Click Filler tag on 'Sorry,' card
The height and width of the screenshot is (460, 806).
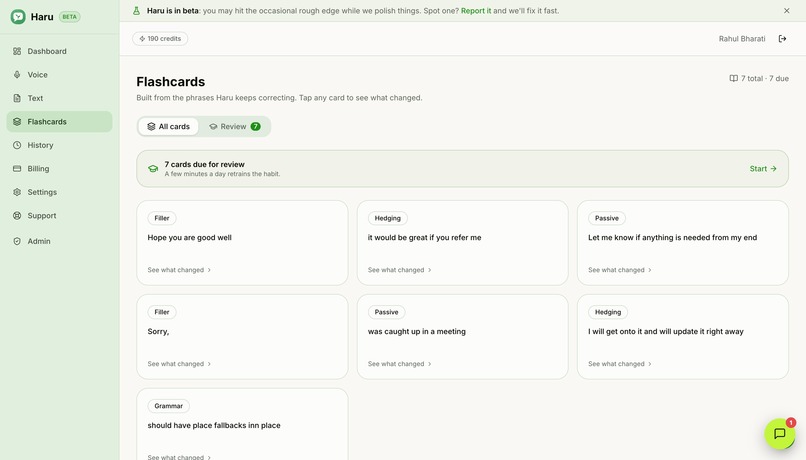(162, 312)
